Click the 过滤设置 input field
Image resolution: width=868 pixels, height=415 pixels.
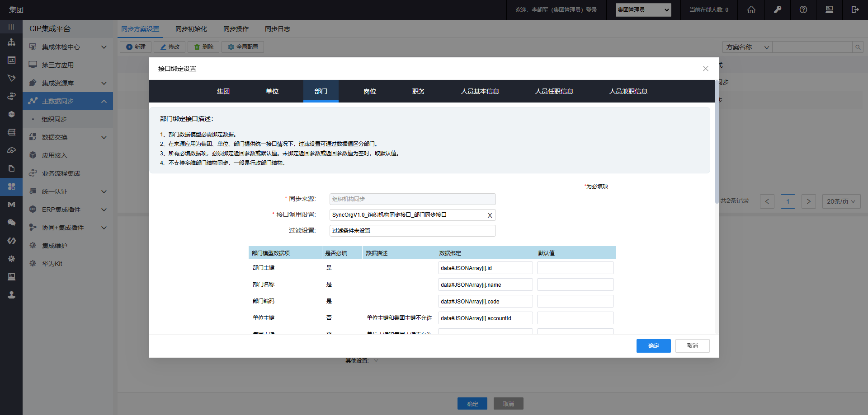click(x=412, y=231)
